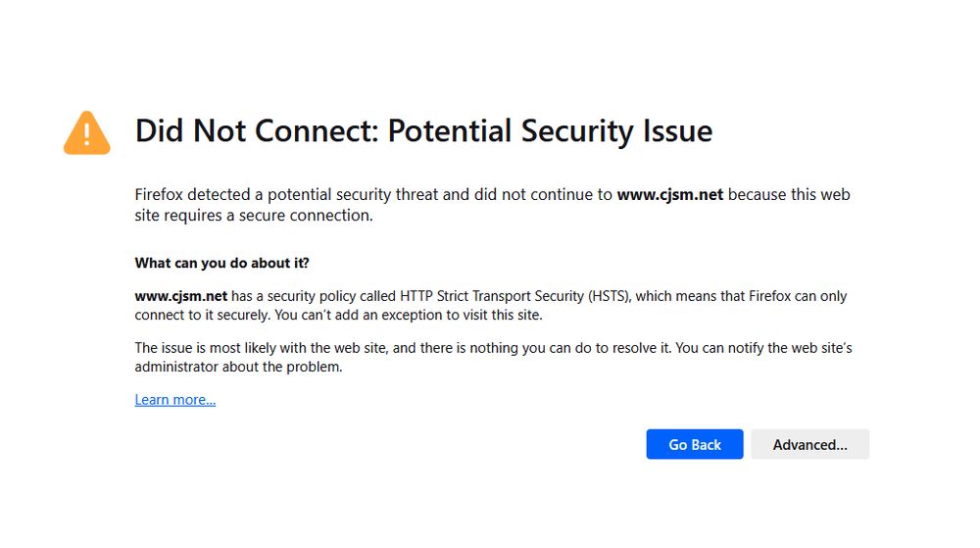Click the orange warning triangle icon
The image size is (980, 548).
(87, 132)
